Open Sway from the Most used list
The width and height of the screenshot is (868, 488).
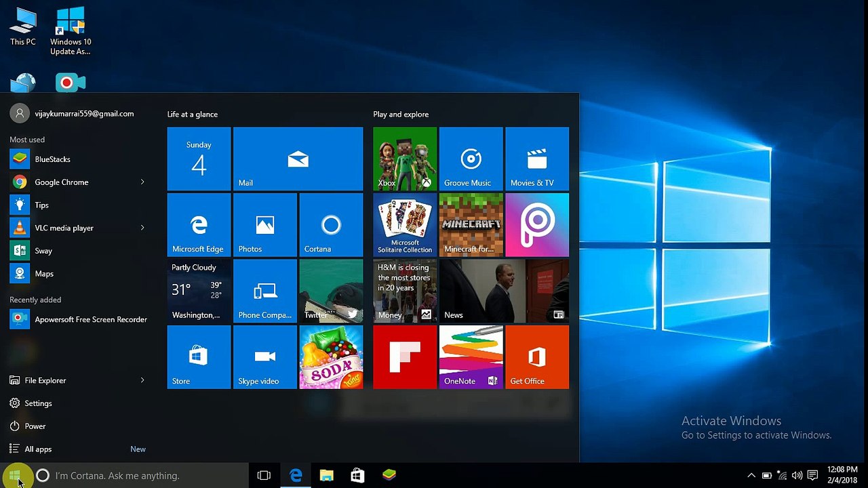pos(78,251)
